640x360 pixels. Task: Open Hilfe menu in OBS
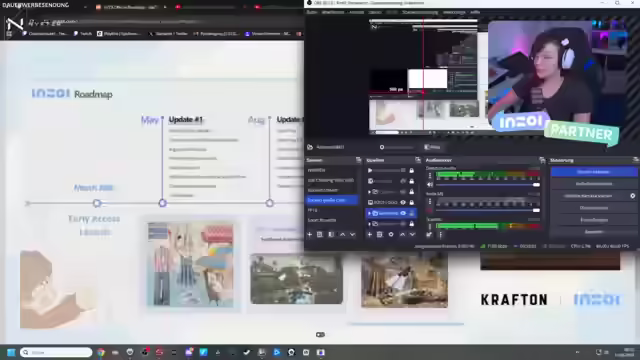pos(475,12)
